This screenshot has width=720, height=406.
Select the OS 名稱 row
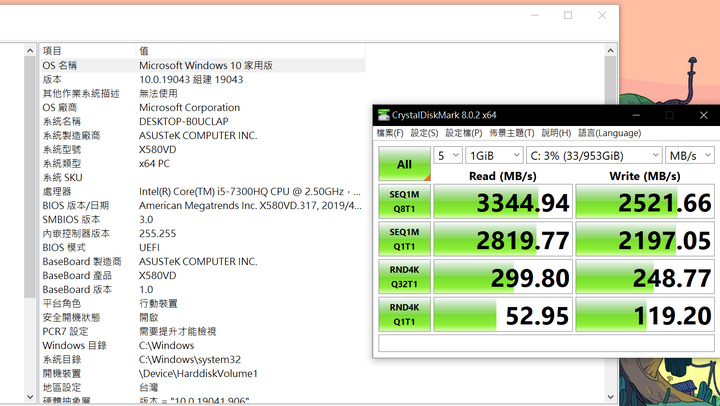(202, 65)
